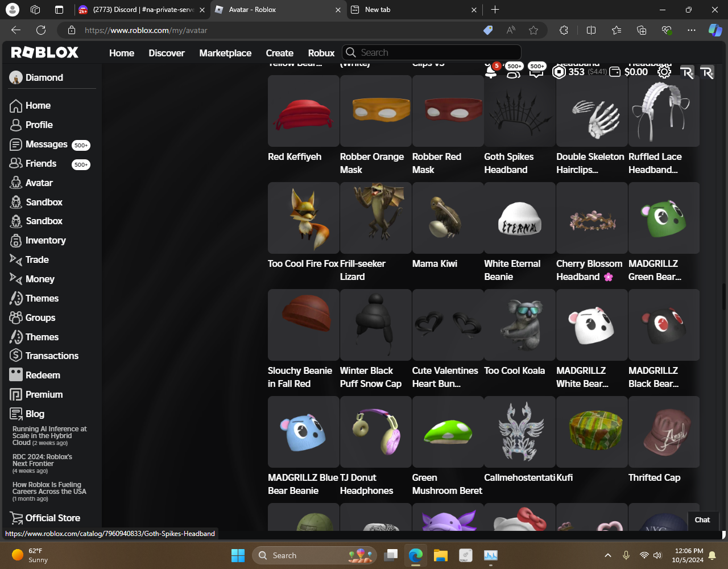728x569 pixels.
Task: Open the wallet icon showing $0.00
Action: point(615,72)
